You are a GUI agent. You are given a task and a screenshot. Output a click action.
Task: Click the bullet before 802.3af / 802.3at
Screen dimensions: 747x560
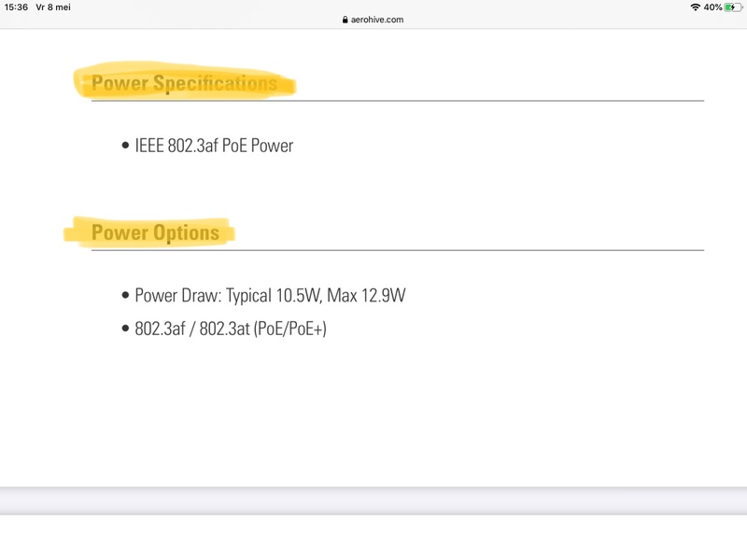point(126,329)
